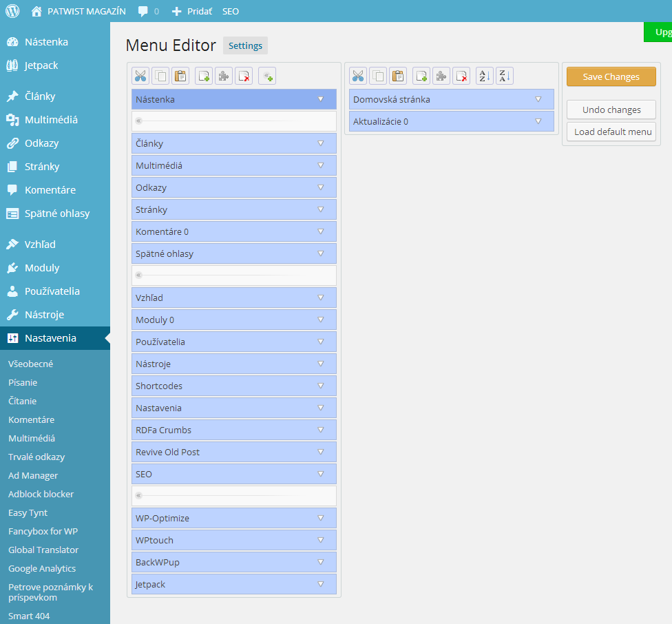Click Load default menu button
The image size is (672, 624).
tap(611, 132)
